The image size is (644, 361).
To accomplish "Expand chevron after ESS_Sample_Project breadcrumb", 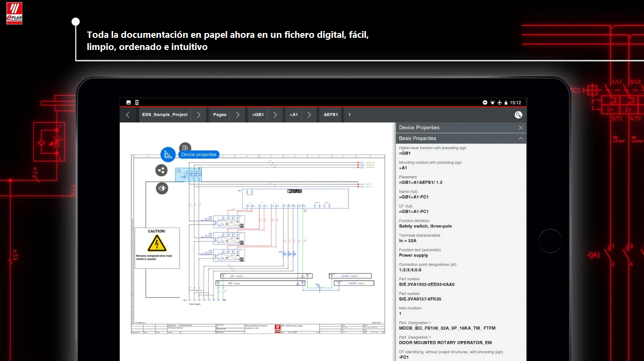I will click(x=198, y=115).
